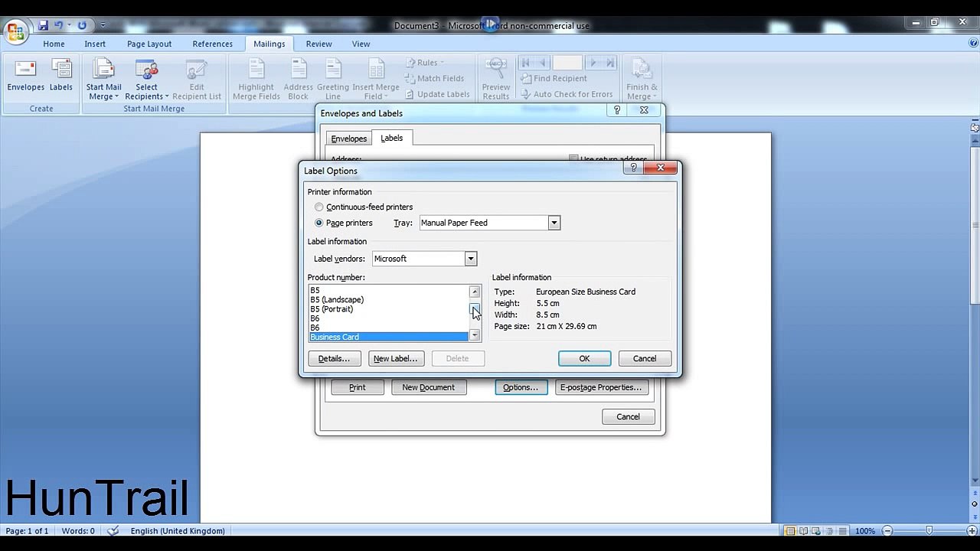Expand the Finish & Merge dropdown
Image resolution: width=980 pixels, height=551 pixels.
[x=642, y=80]
